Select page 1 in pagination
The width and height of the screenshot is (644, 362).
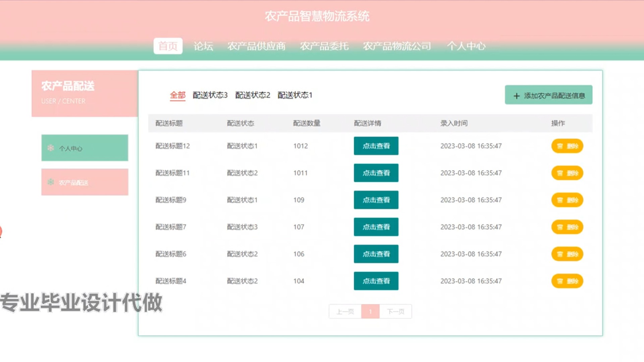370,311
